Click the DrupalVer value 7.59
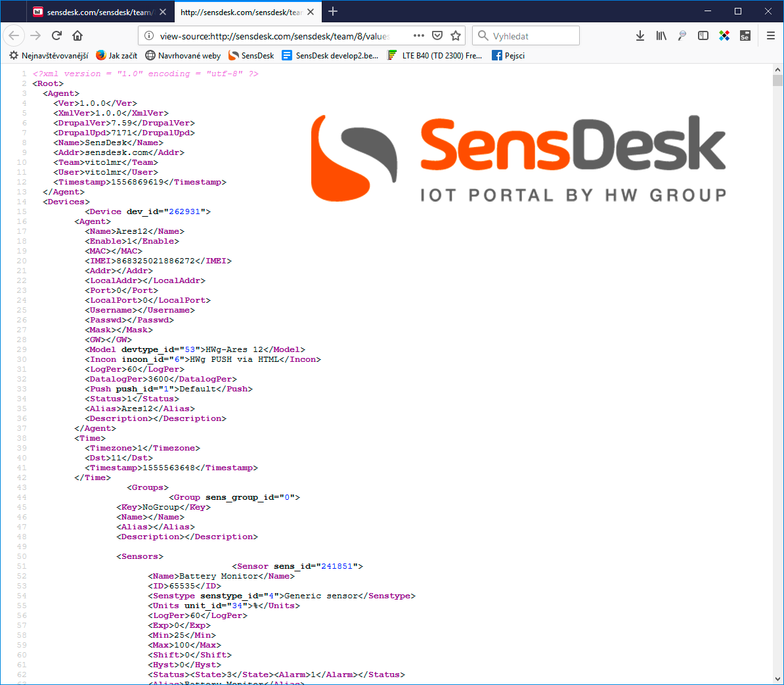784x685 pixels. click(x=121, y=123)
